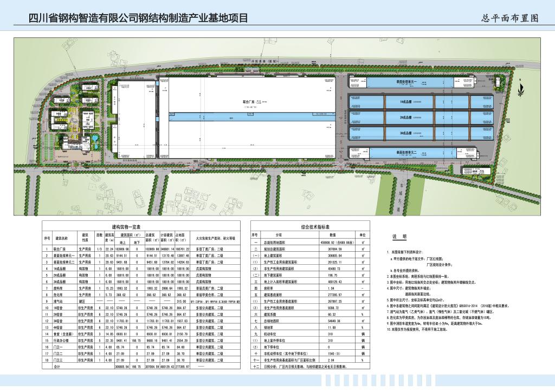Image resolution: width=555 pixels, height=392 pixels.
Task: Click the north arrow compass symbol on the plan
Action: pyautogui.click(x=520, y=89)
